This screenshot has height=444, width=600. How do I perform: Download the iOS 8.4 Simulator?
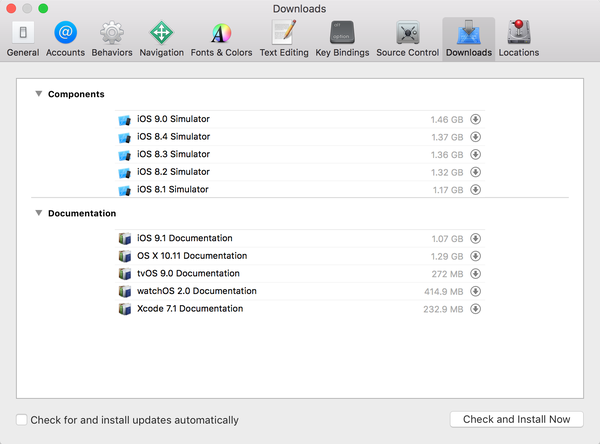[x=475, y=137]
